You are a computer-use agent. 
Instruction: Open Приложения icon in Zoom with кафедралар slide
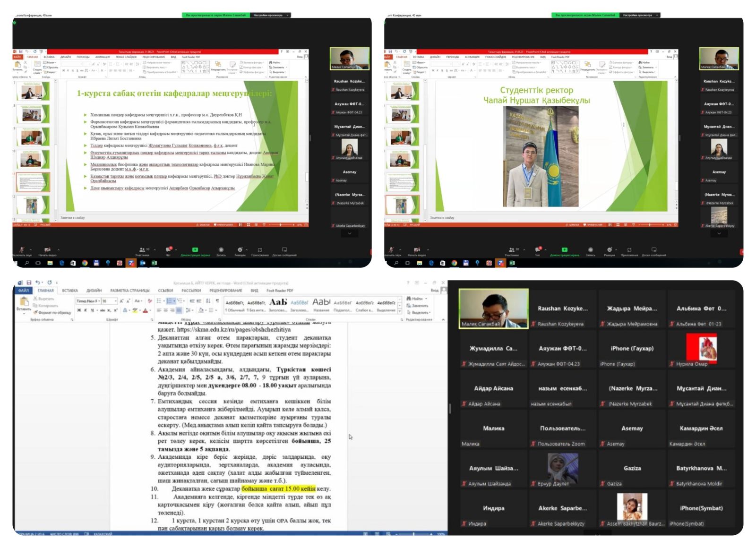coord(260,251)
